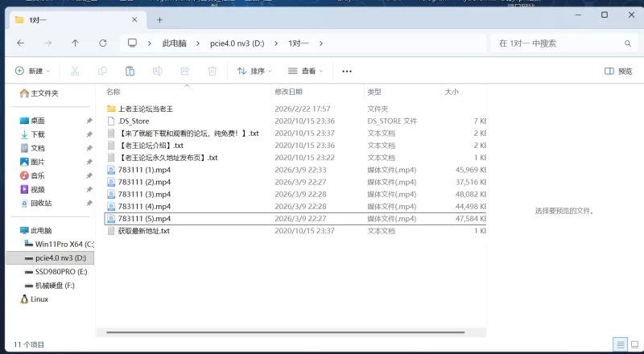Toggle the 预览 preview pane
The height and width of the screenshot is (354, 644).
(x=618, y=71)
